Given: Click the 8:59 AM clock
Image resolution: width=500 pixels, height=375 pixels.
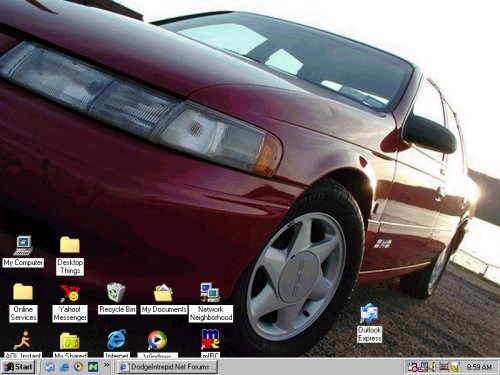Looking at the screenshot, I should (x=479, y=367).
